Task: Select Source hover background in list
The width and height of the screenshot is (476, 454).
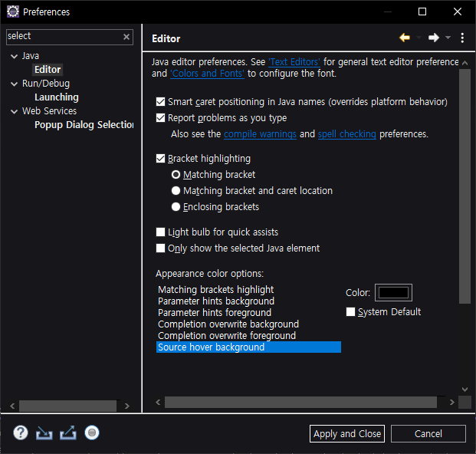Action: click(248, 347)
